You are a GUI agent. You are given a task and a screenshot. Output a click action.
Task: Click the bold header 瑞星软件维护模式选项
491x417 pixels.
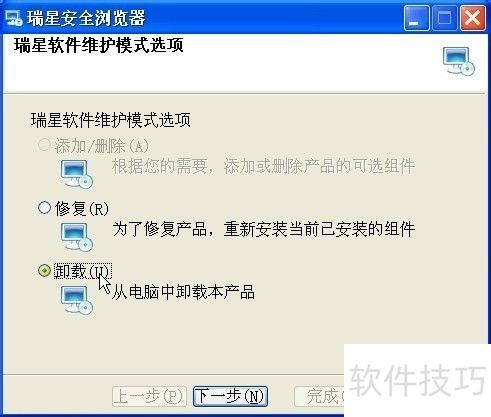99,46
